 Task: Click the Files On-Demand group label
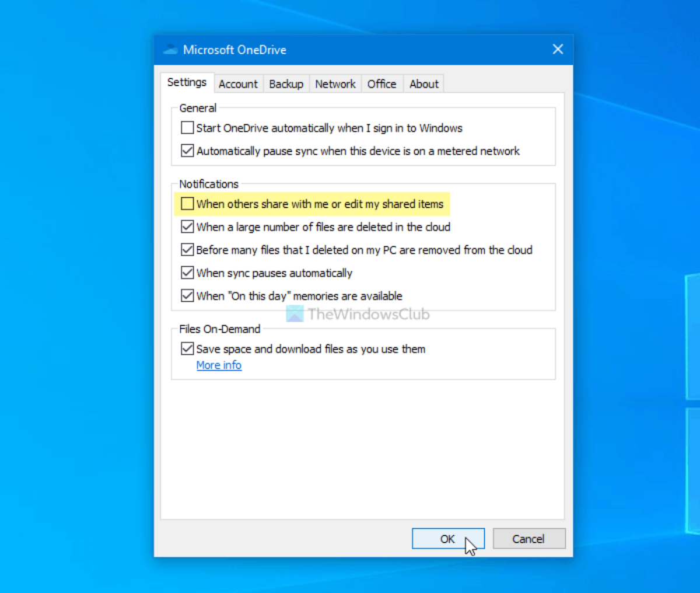click(x=220, y=329)
